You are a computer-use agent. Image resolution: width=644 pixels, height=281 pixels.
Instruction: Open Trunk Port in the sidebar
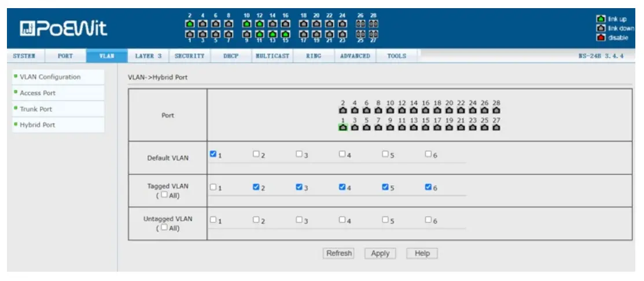36,109
